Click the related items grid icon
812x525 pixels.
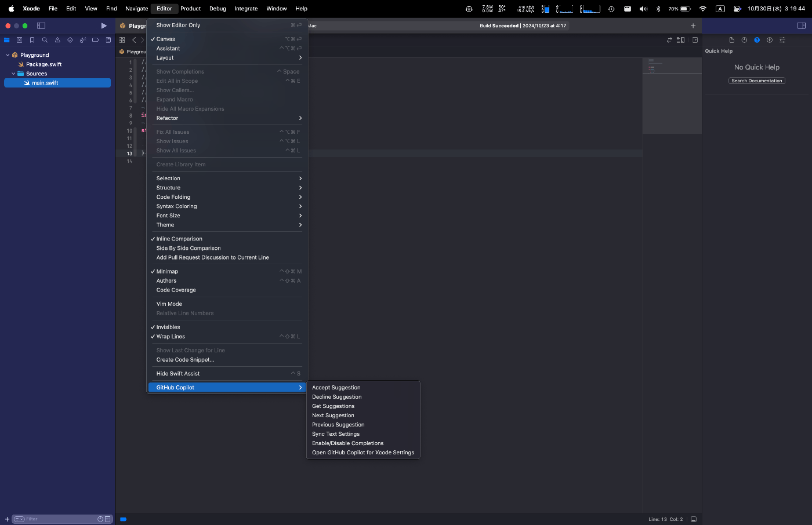[x=122, y=40]
